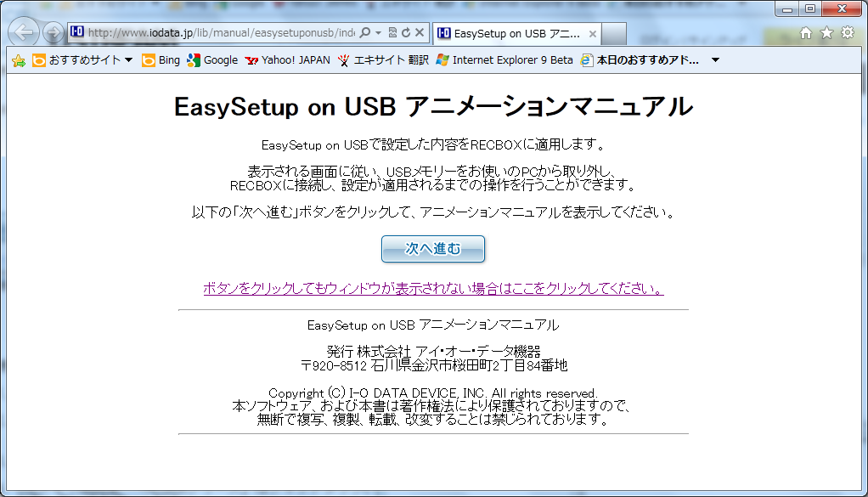Click the Bing icon beside おすすめサイト

(39, 60)
